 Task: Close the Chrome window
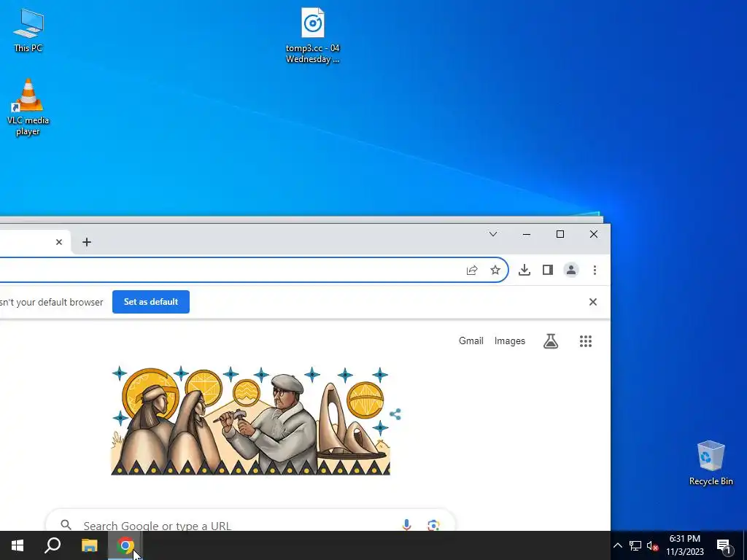point(594,234)
